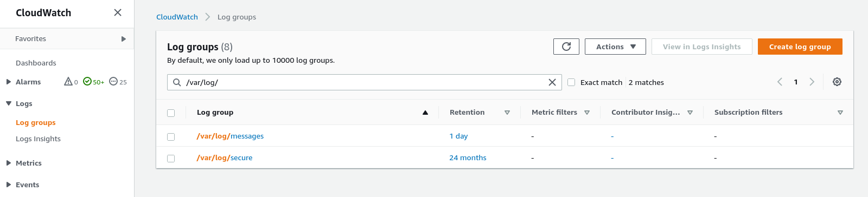Click the Metric filters column header
The height and width of the screenshot is (197, 868).
pos(554,113)
